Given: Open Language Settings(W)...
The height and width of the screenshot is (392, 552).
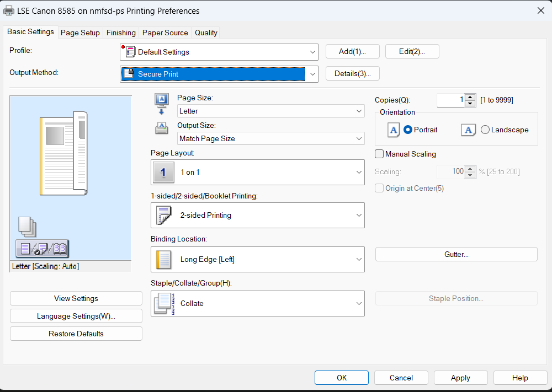Looking at the screenshot, I should (x=76, y=316).
